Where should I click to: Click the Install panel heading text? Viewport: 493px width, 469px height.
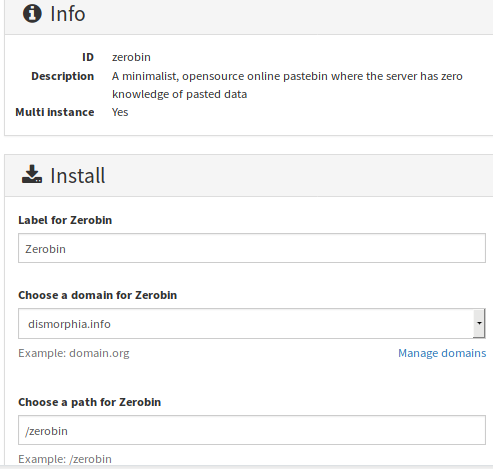(78, 176)
